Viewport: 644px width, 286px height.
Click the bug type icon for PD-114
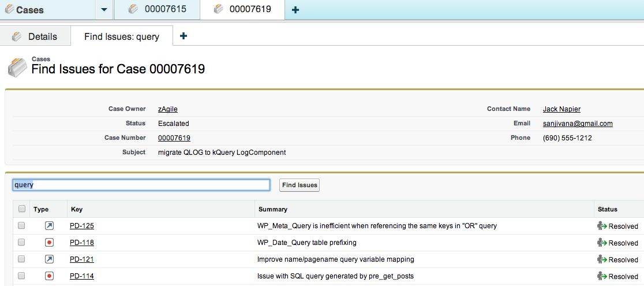point(49,276)
